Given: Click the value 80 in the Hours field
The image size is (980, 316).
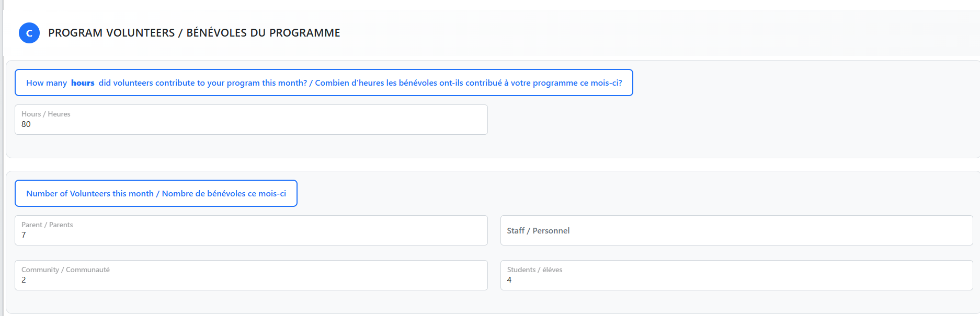Looking at the screenshot, I should click(x=26, y=124).
